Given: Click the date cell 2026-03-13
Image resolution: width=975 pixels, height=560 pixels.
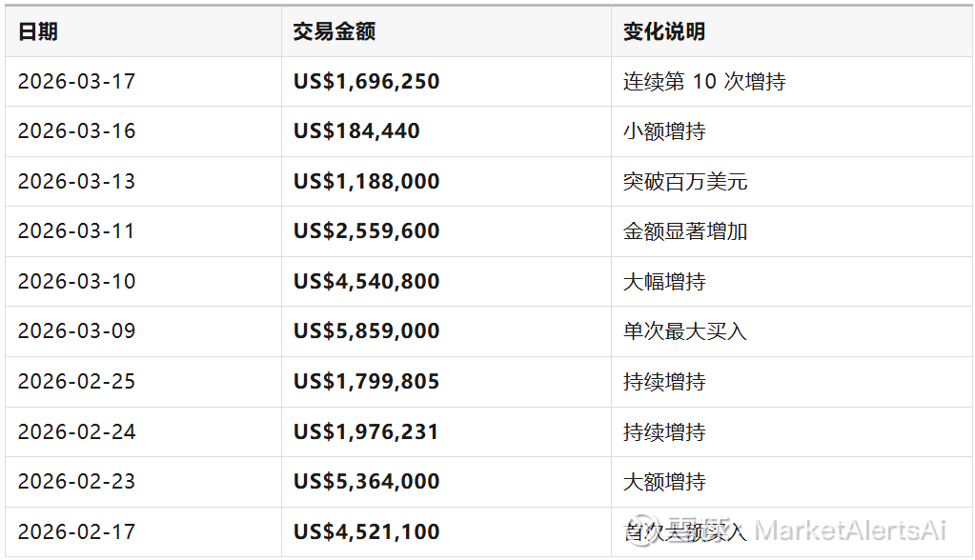Looking at the screenshot, I should 77,181.
